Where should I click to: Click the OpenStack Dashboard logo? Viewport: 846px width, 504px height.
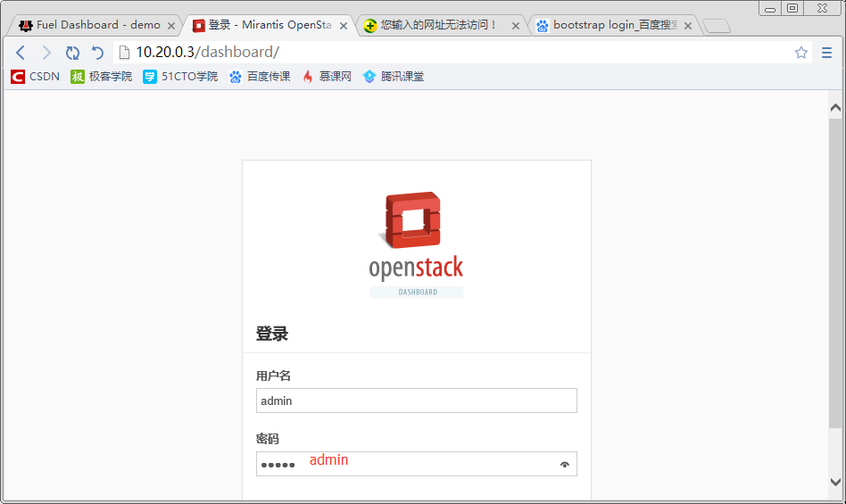pyautogui.click(x=416, y=244)
